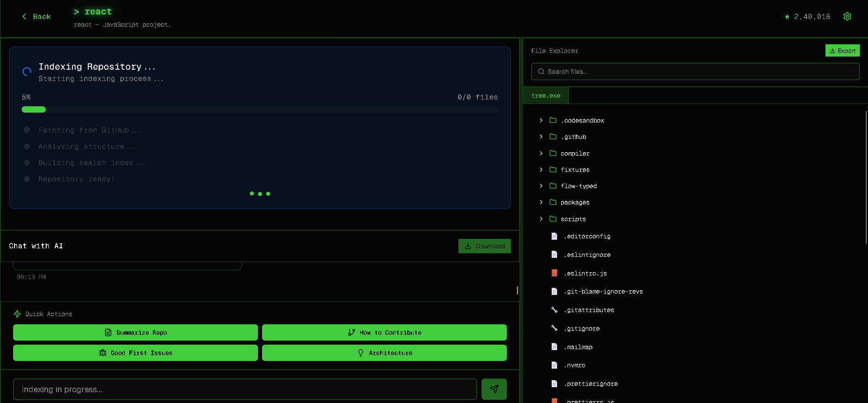The image size is (868, 403).
Task: Click the compiler folder icon
Action: pyautogui.click(x=553, y=153)
